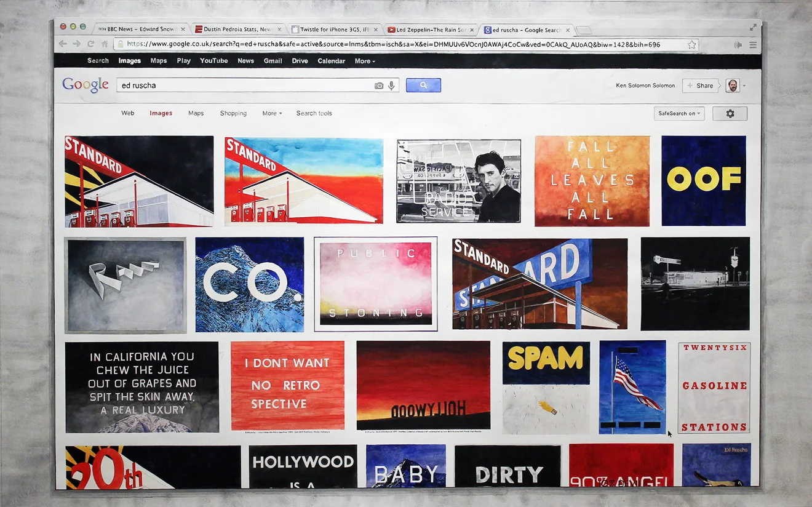Image resolution: width=812 pixels, height=507 pixels.
Task: Open Calendar in the black Google bar
Action: tap(332, 61)
